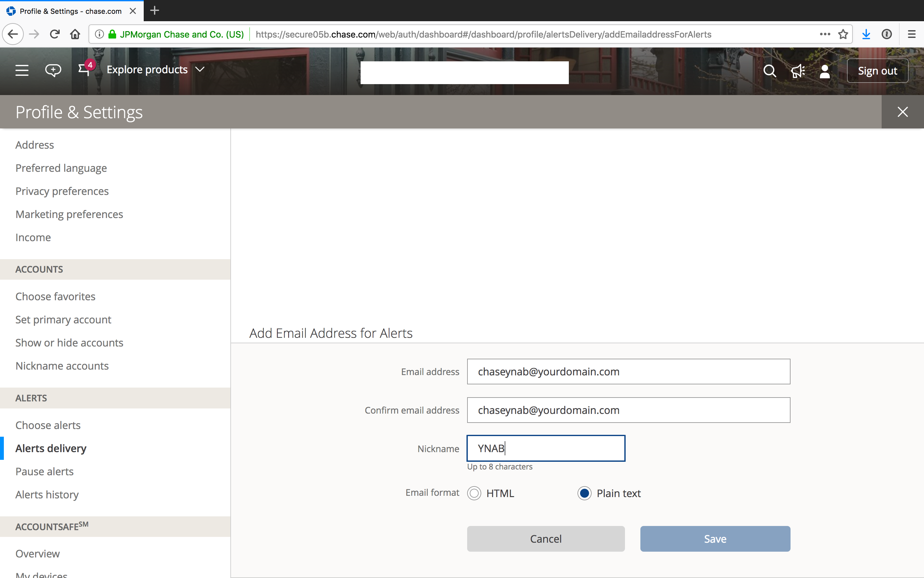The height and width of the screenshot is (578, 924).
Task: Click the Cancel button
Action: click(x=546, y=539)
